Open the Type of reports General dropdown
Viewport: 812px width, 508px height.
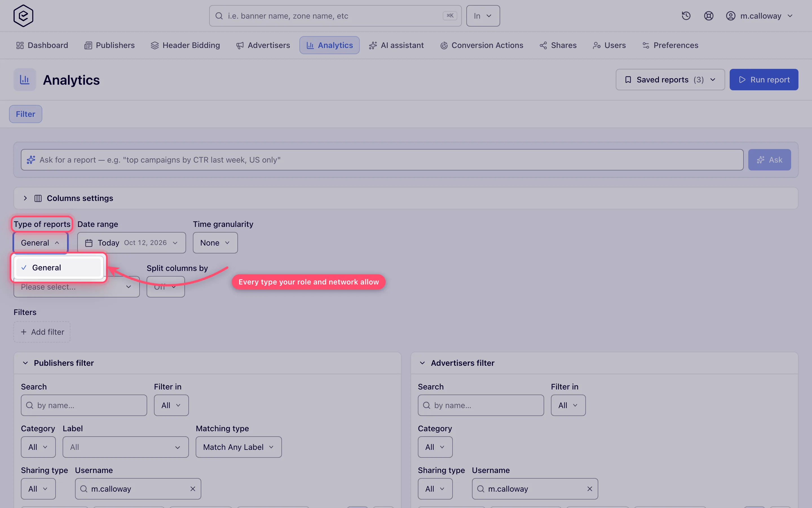coord(40,243)
